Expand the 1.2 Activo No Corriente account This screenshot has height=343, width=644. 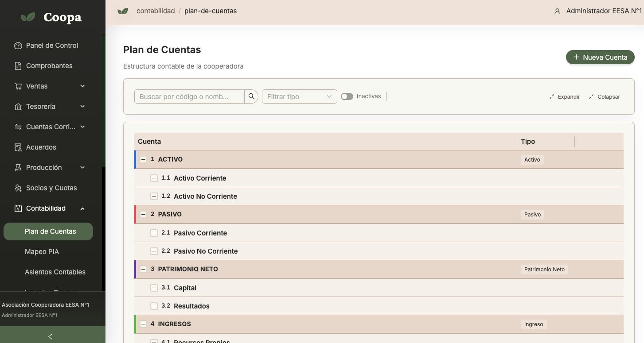tap(154, 196)
